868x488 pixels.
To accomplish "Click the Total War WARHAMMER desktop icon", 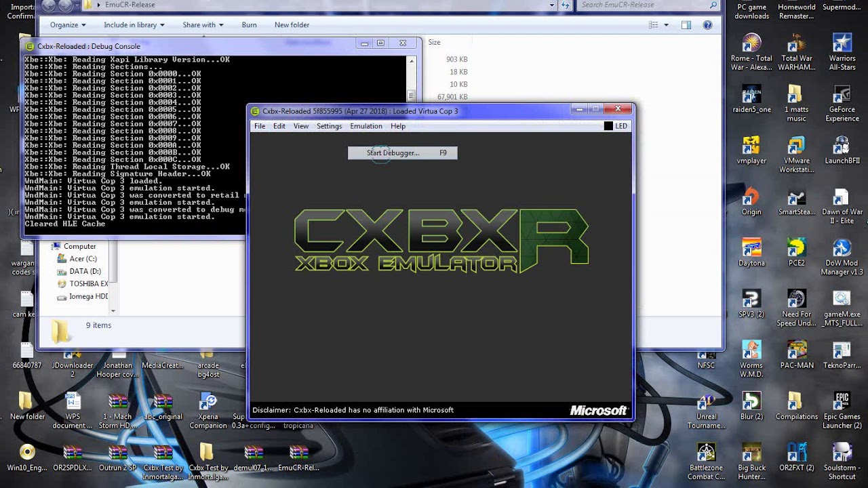I will pyautogui.click(x=797, y=52).
